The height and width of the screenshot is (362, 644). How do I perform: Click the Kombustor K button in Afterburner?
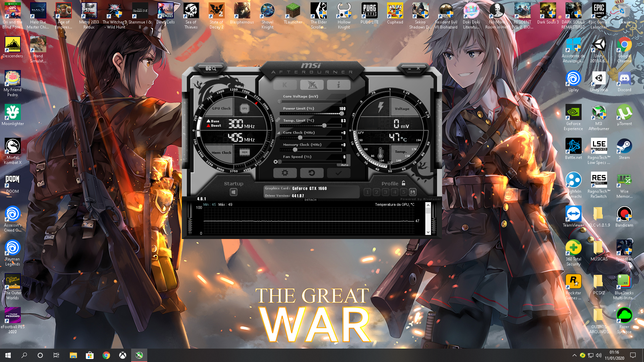coord(285,85)
